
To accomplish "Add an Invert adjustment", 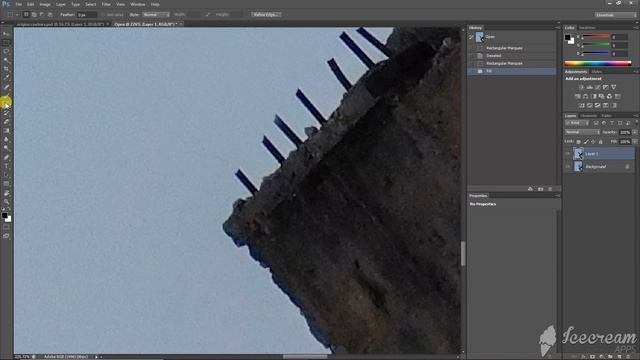I will (581, 105).
